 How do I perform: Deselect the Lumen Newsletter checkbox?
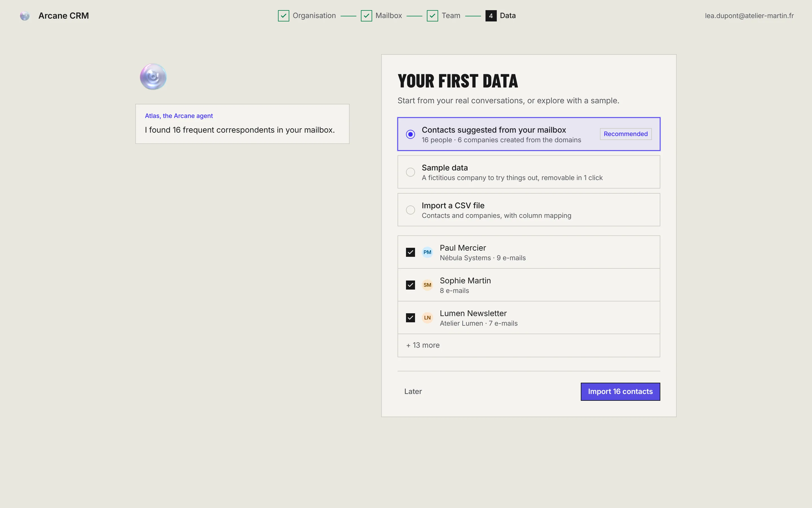click(x=410, y=318)
